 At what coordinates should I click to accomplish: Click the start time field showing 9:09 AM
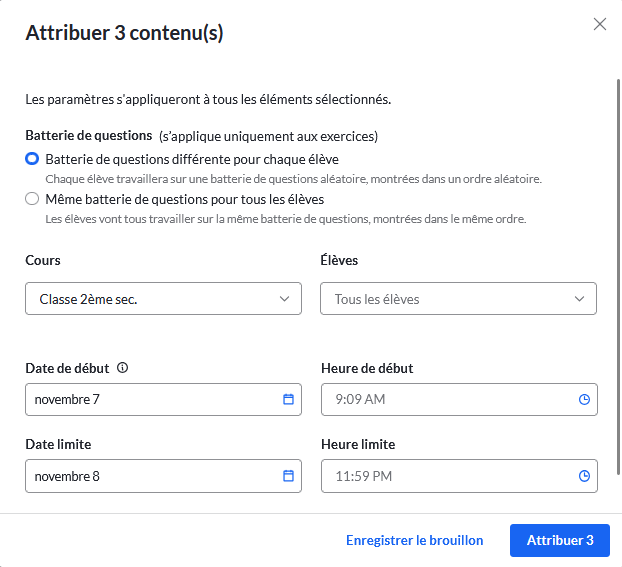tap(445, 400)
